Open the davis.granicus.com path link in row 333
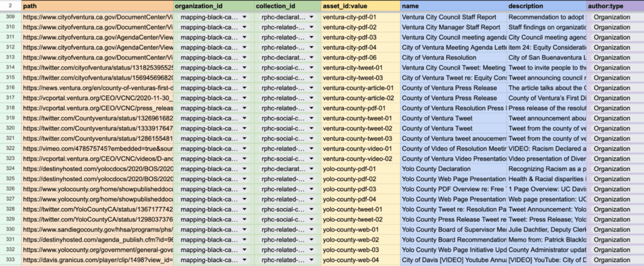This screenshot has height=266, width=644. [x=97, y=260]
